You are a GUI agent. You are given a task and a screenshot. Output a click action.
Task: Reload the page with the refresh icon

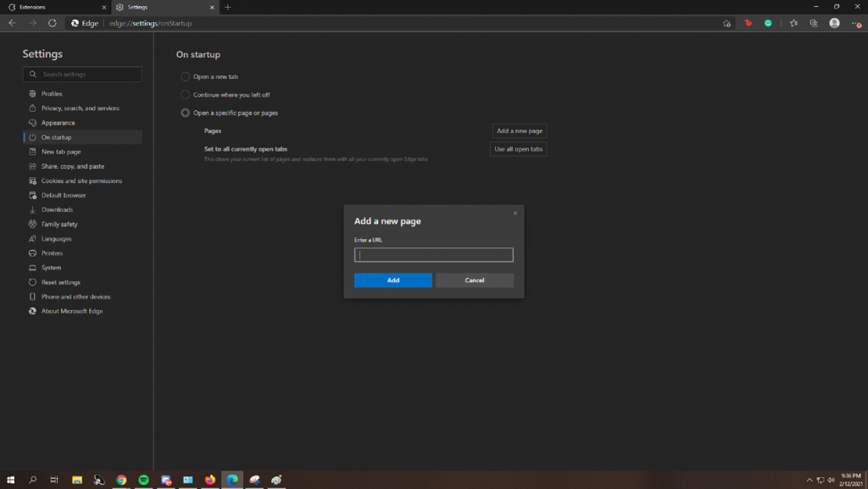[53, 23]
